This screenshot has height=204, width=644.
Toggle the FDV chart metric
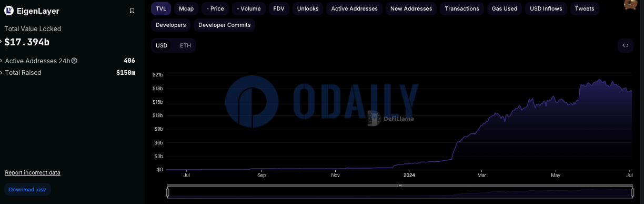pyautogui.click(x=279, y=8)
